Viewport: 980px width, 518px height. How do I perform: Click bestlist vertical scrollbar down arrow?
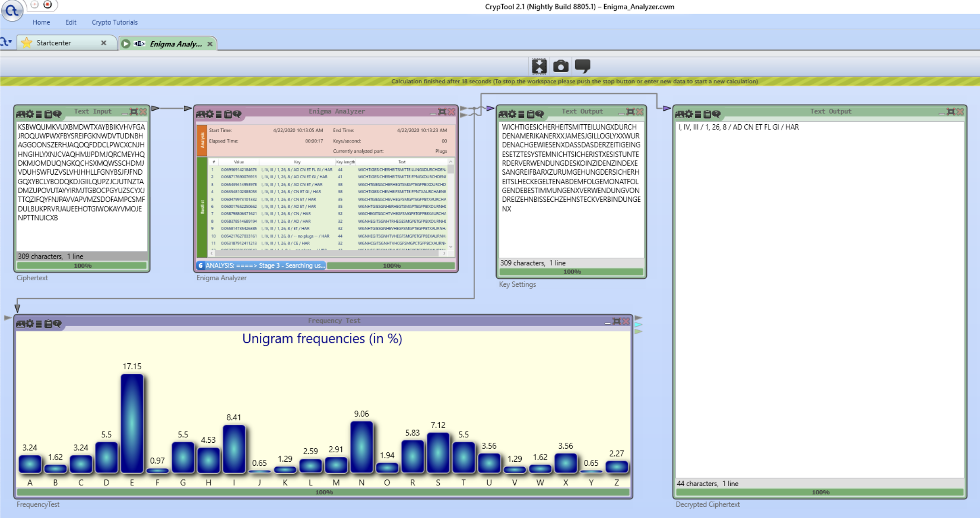point(451,247)
